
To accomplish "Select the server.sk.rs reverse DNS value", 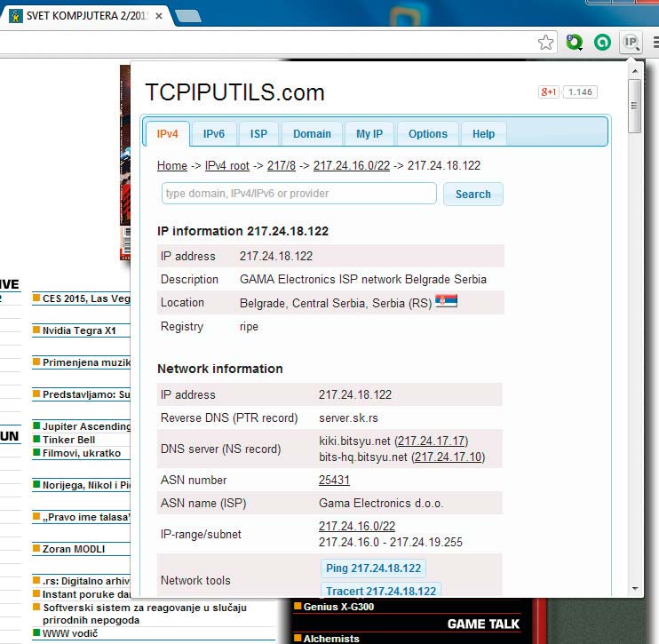I will pyautogui.click(x=348, y=418).
